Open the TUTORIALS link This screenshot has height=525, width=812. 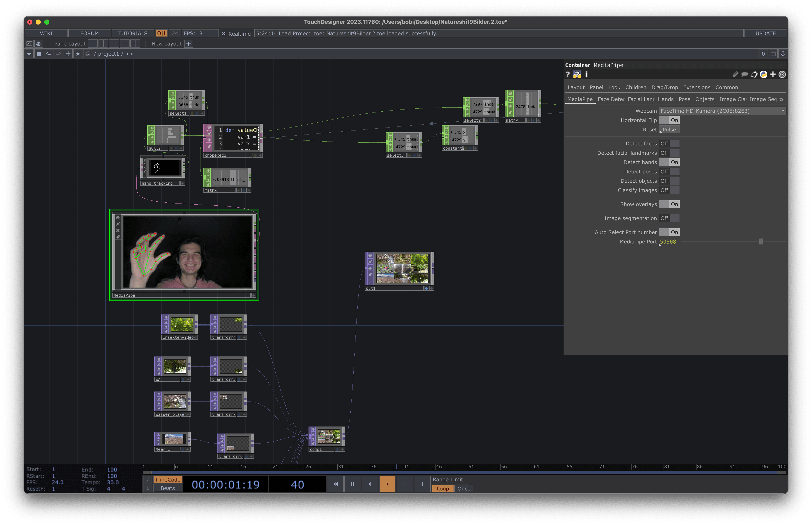click(x=133, y=33)
